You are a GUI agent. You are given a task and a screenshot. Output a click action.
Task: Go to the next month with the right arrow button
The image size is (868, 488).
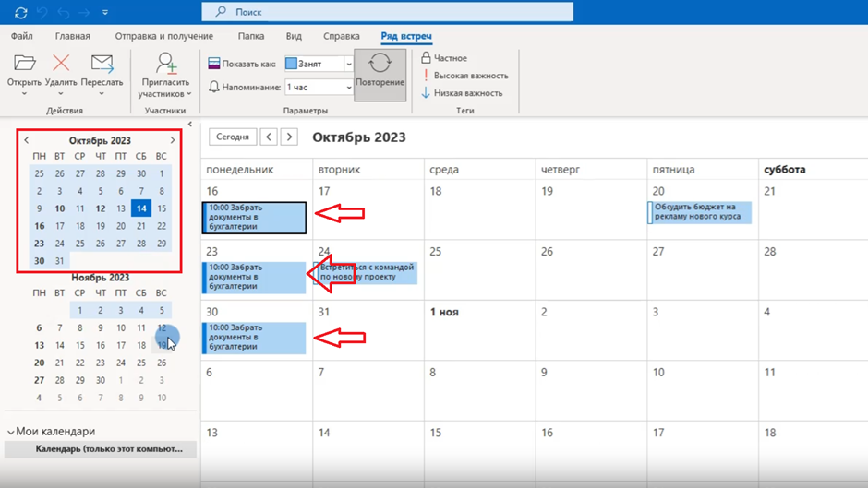[289, 137]
